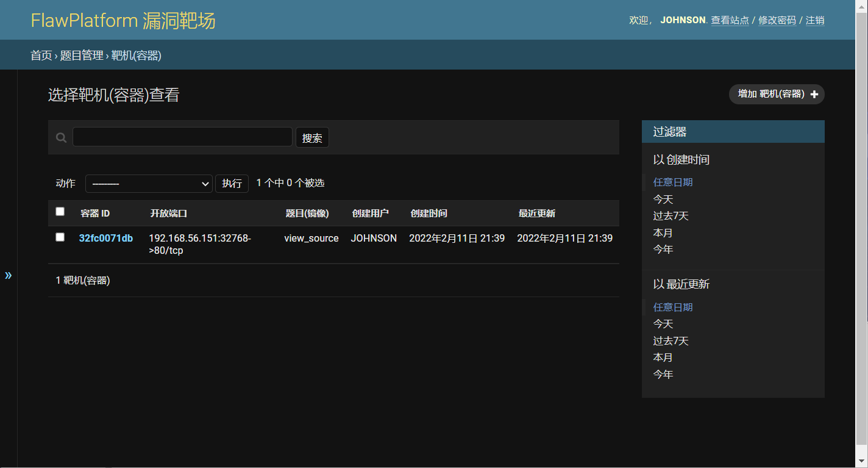Click FlawPlatform 漏洞靶场 site title

click(123, 21)
